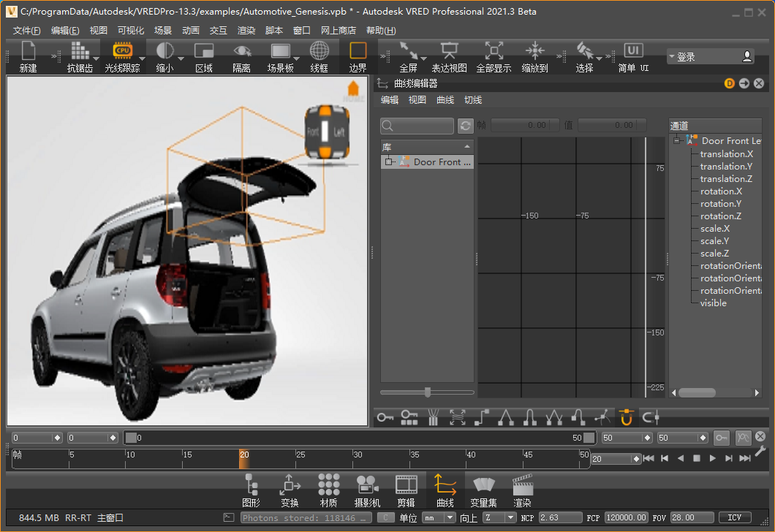Click the ICV button in status bar
Viewport: 775px width, 532px height.
[735, 517]
